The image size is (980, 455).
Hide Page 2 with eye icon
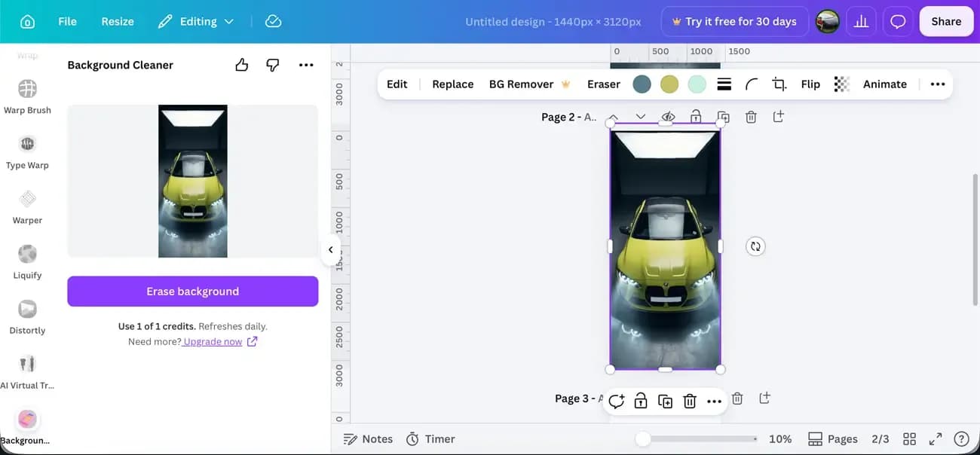point(668,117)
